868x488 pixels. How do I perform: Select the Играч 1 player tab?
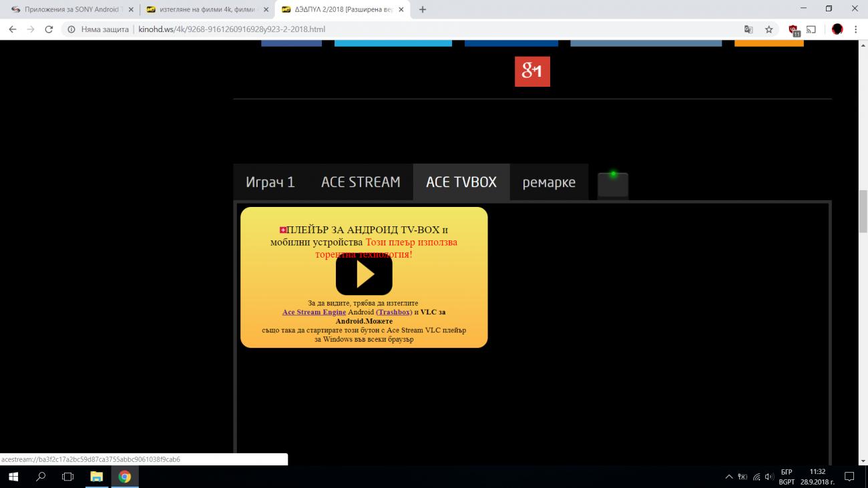[x=270, y=182]
